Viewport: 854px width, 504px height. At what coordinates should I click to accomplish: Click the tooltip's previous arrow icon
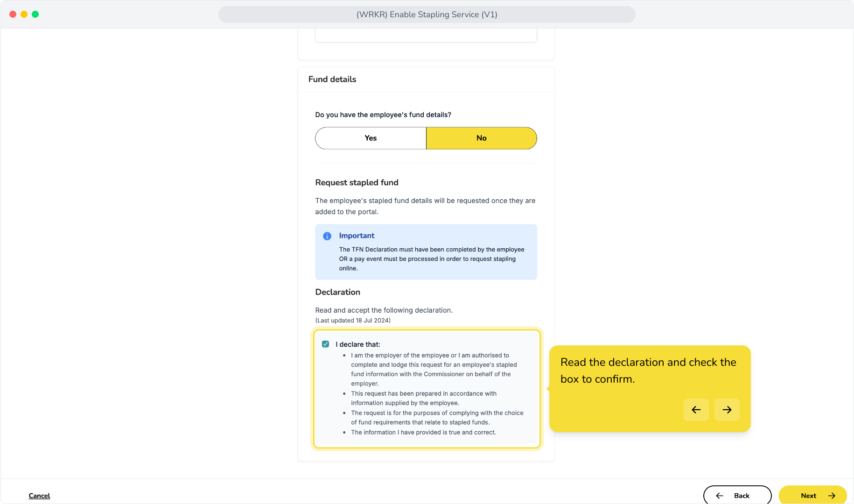(696, 410)
